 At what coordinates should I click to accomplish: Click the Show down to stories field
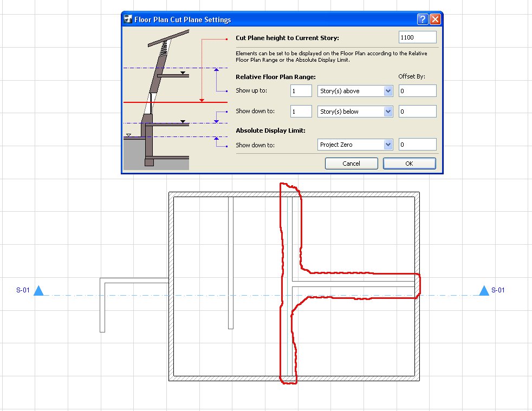pyautogui.click(x=301, y=111)
